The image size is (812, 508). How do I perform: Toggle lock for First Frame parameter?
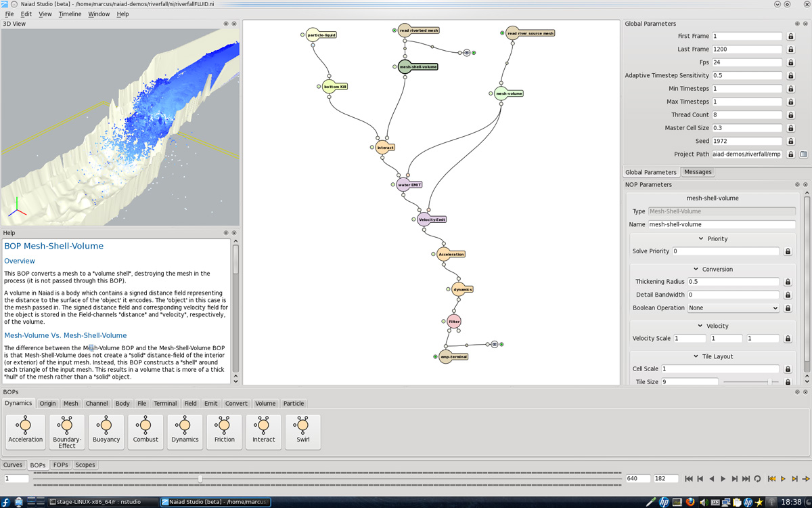point(790,36)
